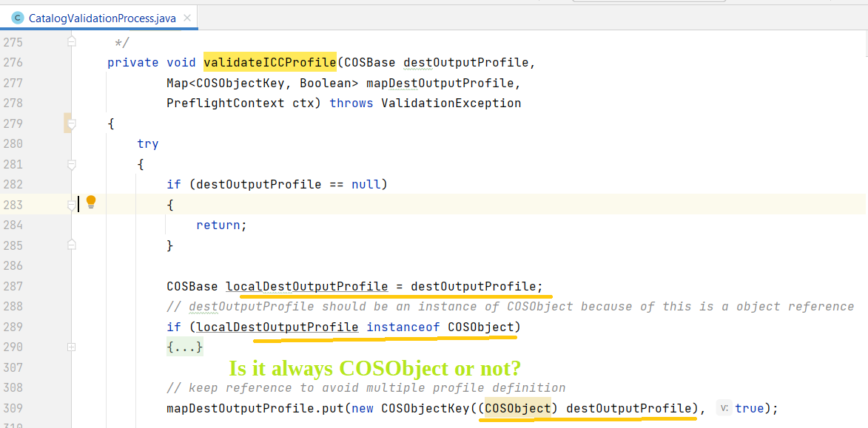Click the Java class icon on the file tab
868x428 pixels.
click(18, 18)
